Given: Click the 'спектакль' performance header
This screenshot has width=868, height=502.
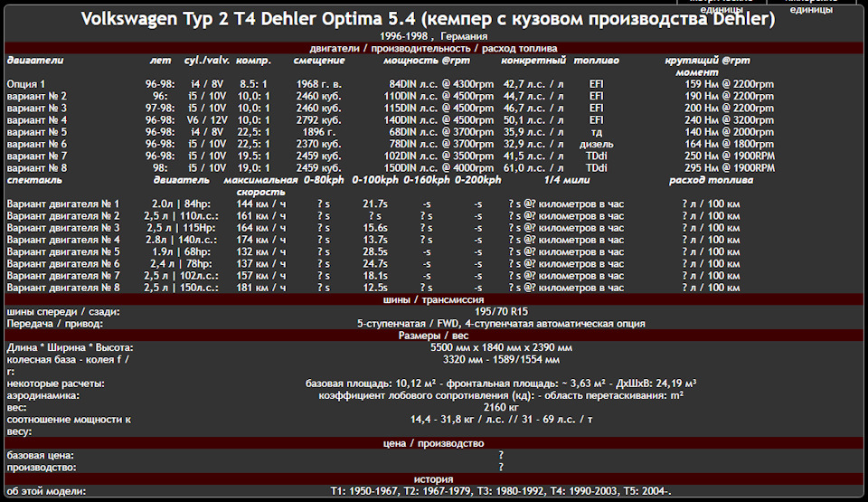Looking at the screenshot, I should pos(34,180).
